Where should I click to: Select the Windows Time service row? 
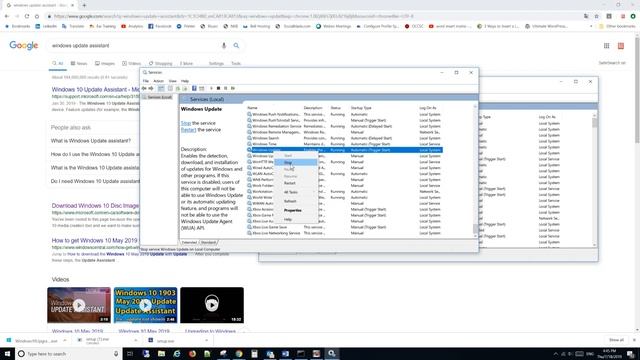344,144
